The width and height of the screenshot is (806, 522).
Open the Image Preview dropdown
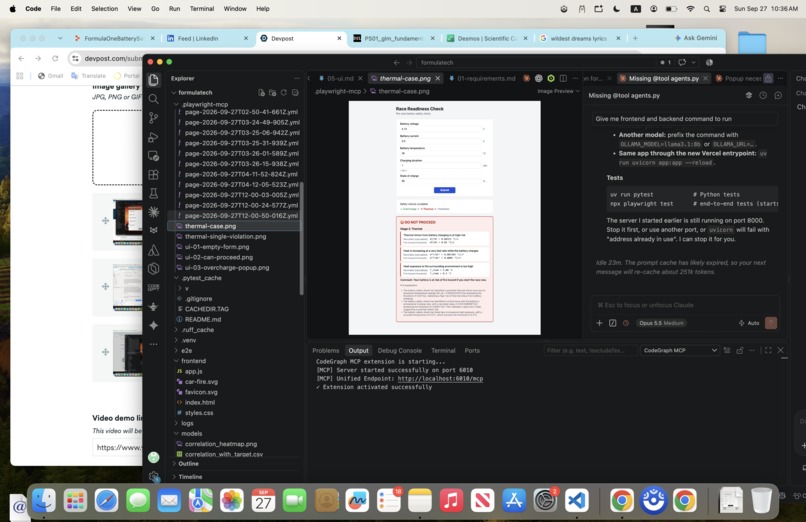[x=558, y=91]
